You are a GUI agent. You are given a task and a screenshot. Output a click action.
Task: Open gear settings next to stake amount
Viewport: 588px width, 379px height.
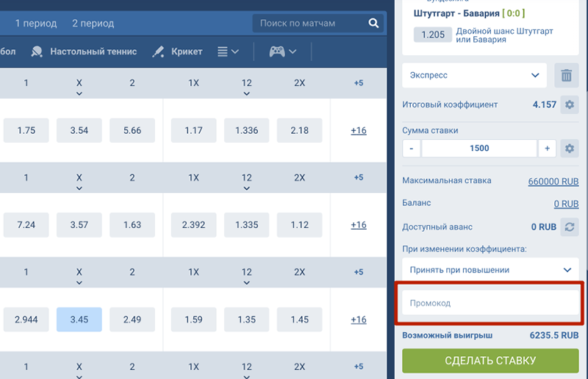568,148
